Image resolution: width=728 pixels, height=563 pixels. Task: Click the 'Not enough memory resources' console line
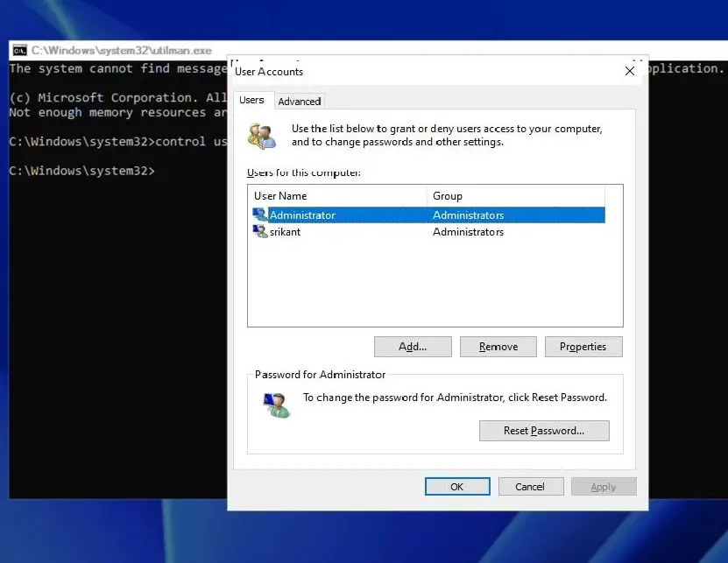click(x=118, y=113)
